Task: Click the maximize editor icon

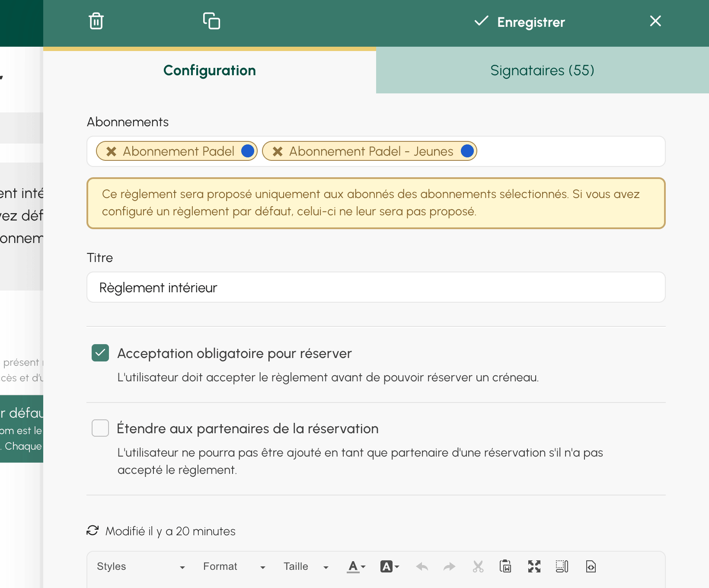Action: point(534,566)
